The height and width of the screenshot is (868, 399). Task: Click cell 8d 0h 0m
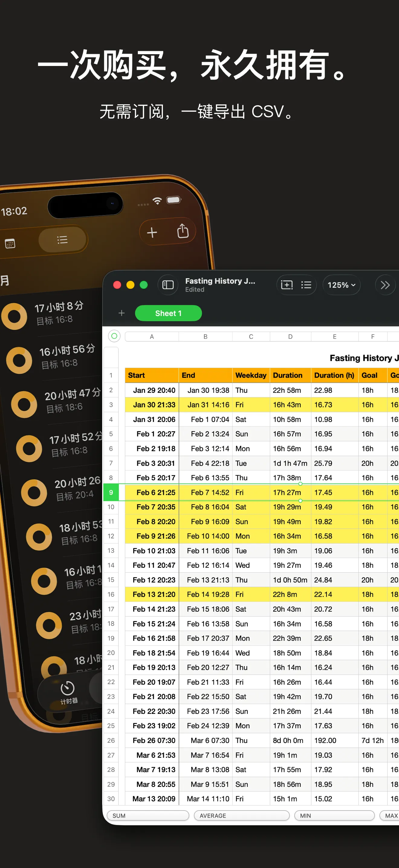click(x=290, y=740)
